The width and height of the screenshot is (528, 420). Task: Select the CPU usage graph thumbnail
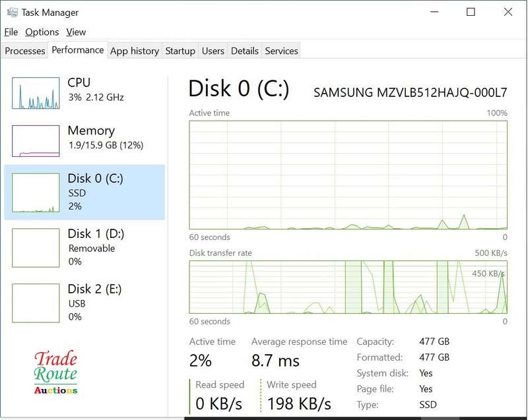click(x=36, y=93)
